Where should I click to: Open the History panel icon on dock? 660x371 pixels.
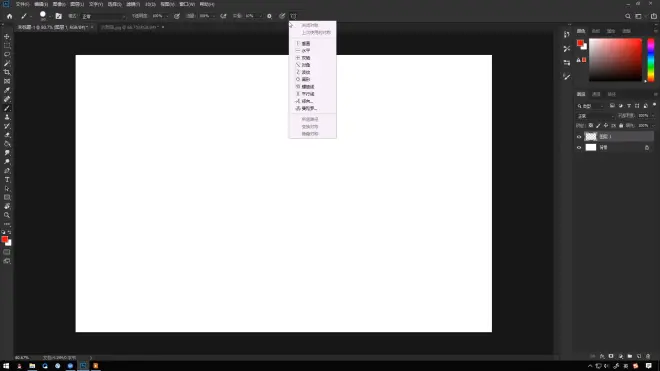tap(567, 35)
